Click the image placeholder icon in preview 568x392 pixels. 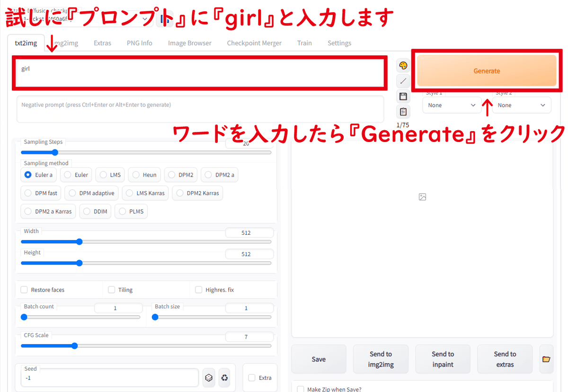(x=423, y=197)
